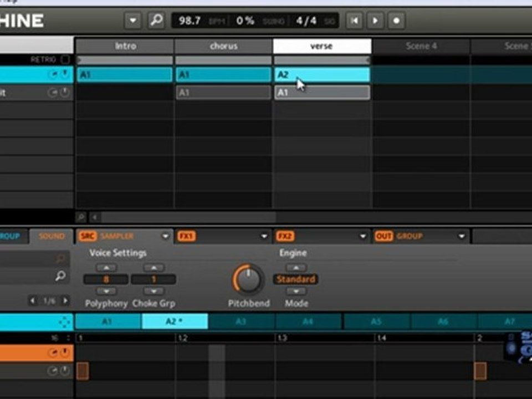The height and width of the screenshot is (399, 532).
Task: Click the arranger scrollbar left arrow
Action: click(95, 217)
